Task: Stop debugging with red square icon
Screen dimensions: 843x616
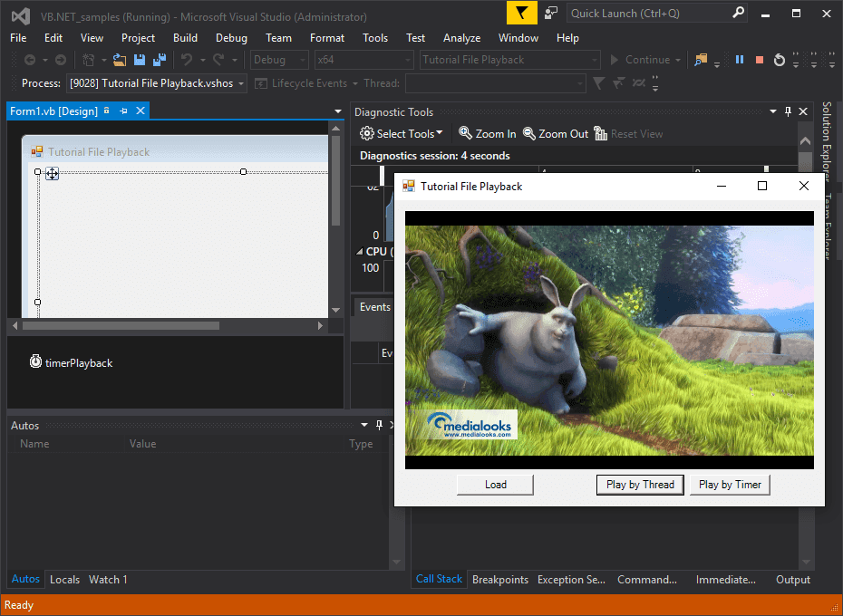Action: pyautogui.click(x=760, y=60)
